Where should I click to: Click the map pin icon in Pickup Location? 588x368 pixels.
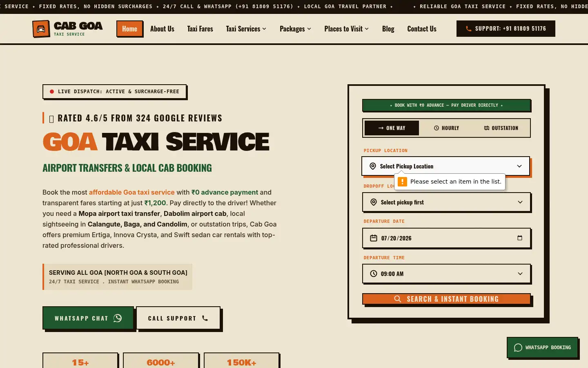click(x=373, y=166)
